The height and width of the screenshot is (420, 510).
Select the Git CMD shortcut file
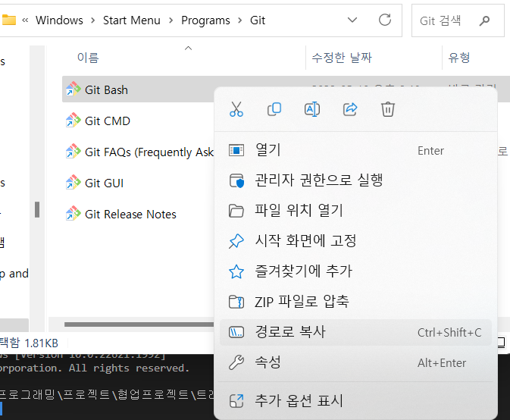coord(108,121)
